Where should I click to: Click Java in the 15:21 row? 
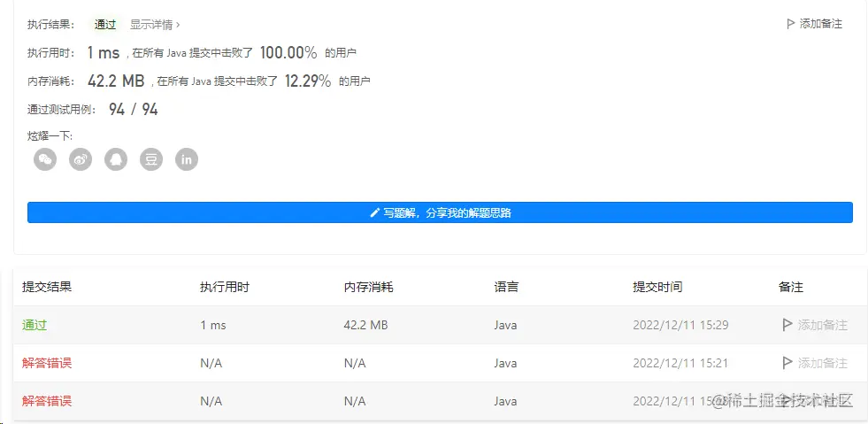[x=505, y=363]
